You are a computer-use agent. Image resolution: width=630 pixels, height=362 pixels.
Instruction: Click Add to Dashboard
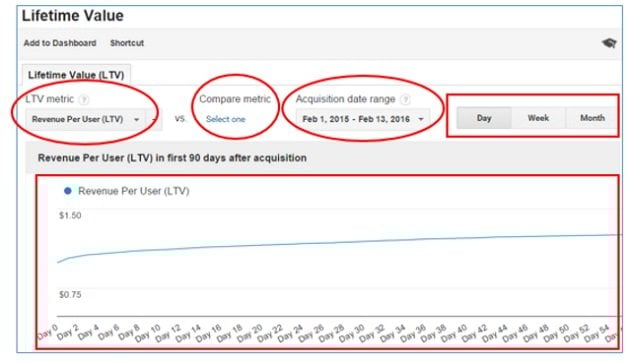(x=60, y=43)
